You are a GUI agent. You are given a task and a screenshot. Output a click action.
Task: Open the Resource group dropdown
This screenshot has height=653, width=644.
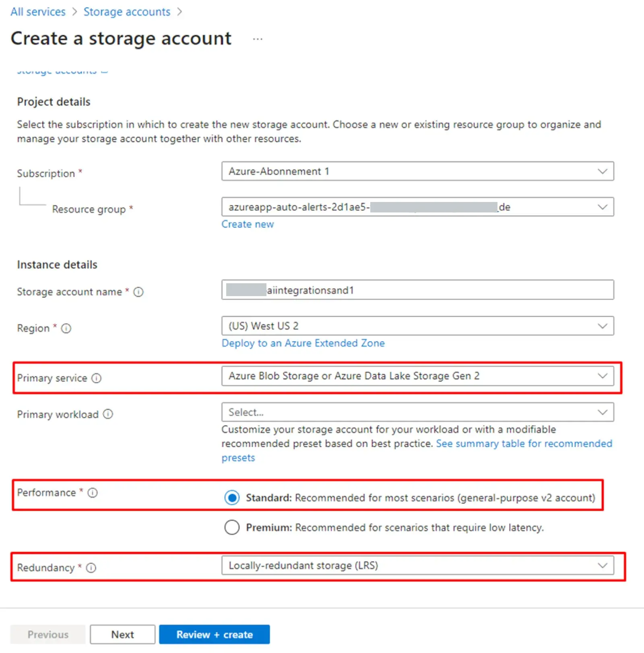click(x=417, y=207)
